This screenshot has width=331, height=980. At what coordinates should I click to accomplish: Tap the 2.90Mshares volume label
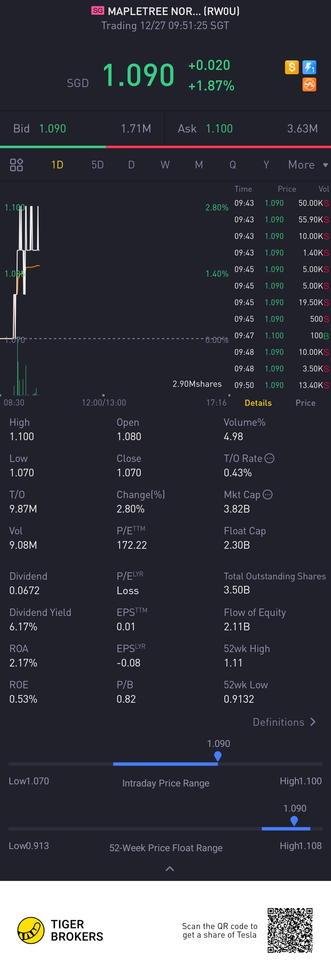click(197, 384)
